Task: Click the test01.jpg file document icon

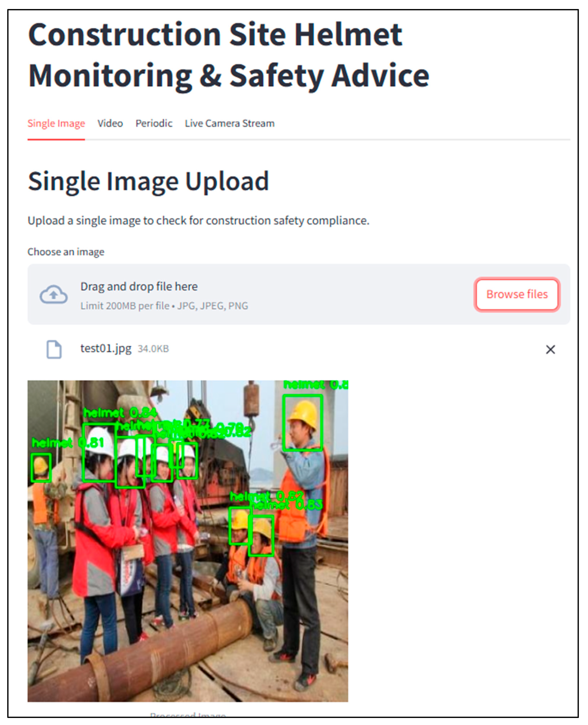Action: point(54,349)
